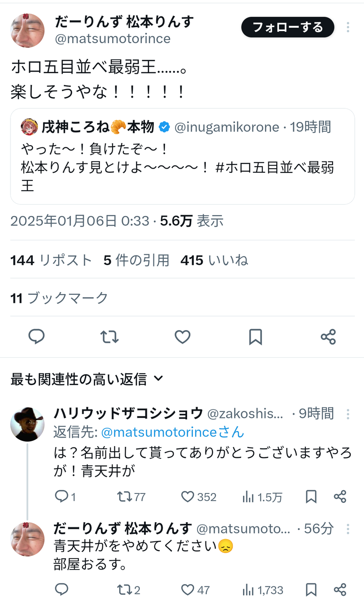Repost the reply with 77 reposts
Screen dimensions: 364x601
pos(131,497)
